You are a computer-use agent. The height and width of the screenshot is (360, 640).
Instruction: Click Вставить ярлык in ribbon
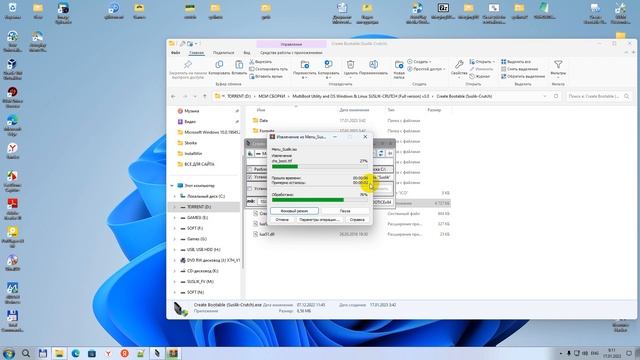[266, 76]
